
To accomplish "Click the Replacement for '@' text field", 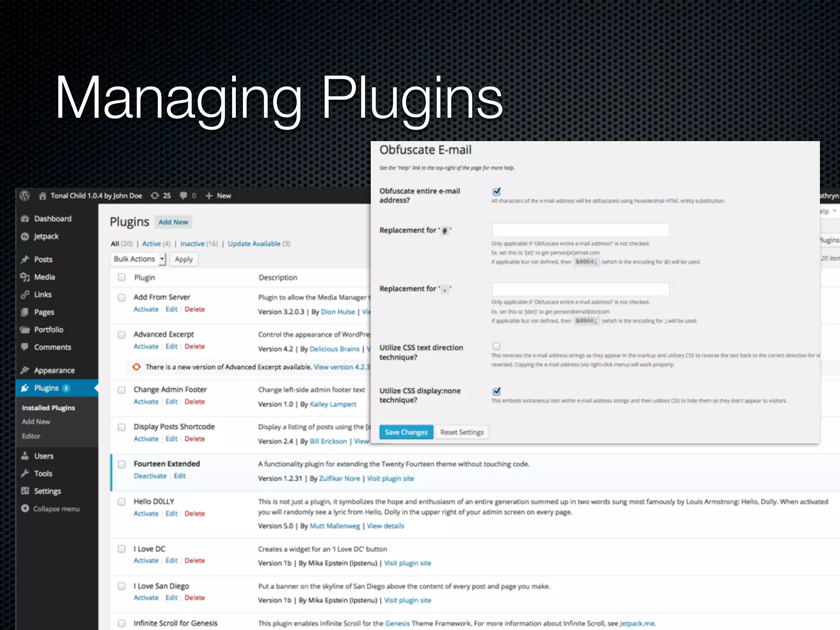I will pos(580,230).
